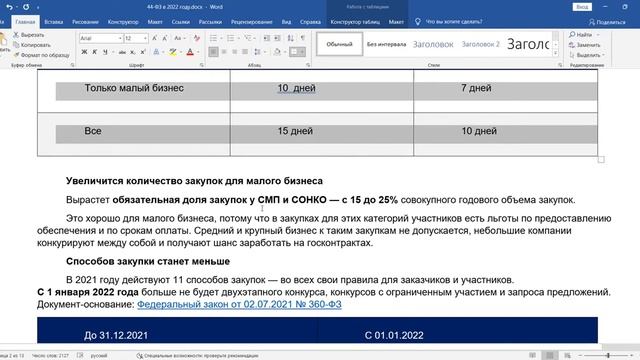Redo action from quick access toolbar
The image size is (640, 360).
(x=26, y=7)
